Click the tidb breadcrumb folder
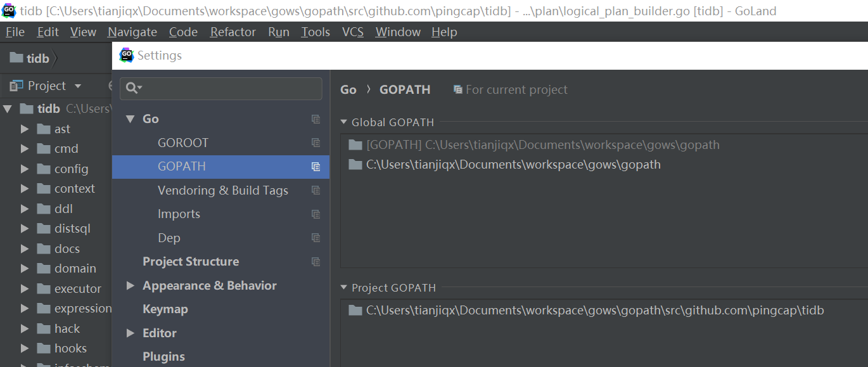868x367 pixels. tap(30, 58)
